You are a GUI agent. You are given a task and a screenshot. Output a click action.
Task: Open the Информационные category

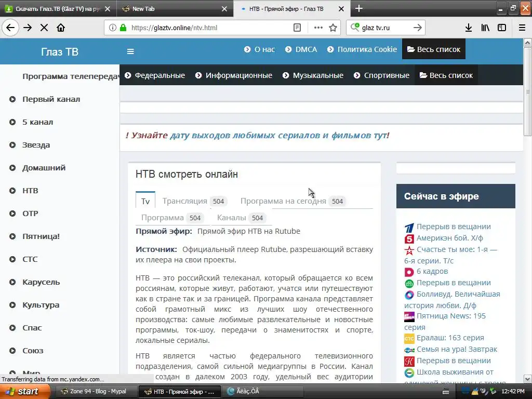234,75
